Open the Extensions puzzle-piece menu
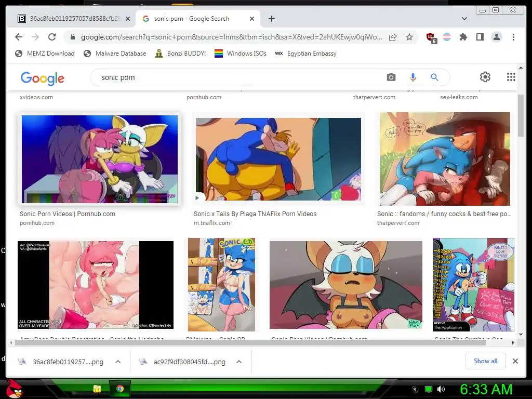The width and height of the screenshot is (532, 399). (463, 37)
